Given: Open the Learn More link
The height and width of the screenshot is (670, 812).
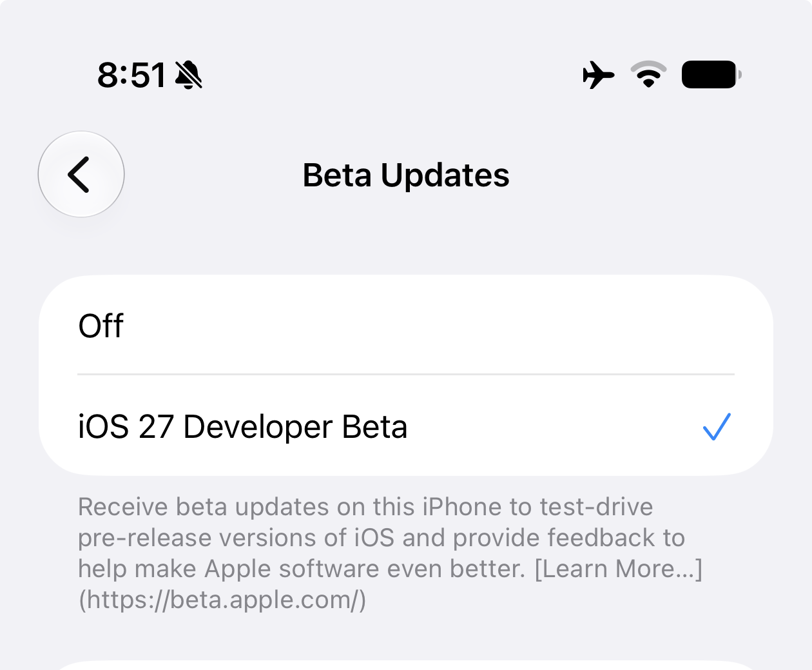Looking at the screenshot, I should 618,569.
